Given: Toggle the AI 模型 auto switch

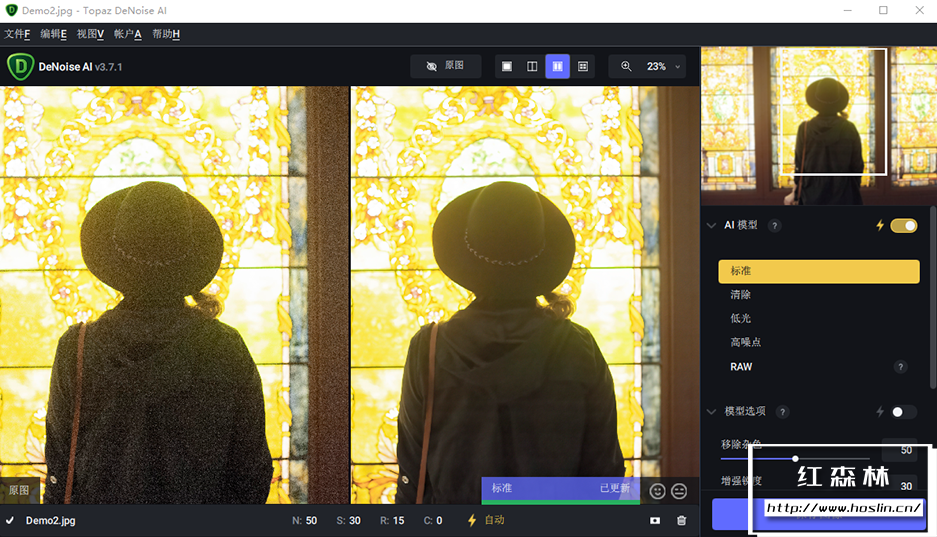Looking at the screenshot, I should [904, 225].
